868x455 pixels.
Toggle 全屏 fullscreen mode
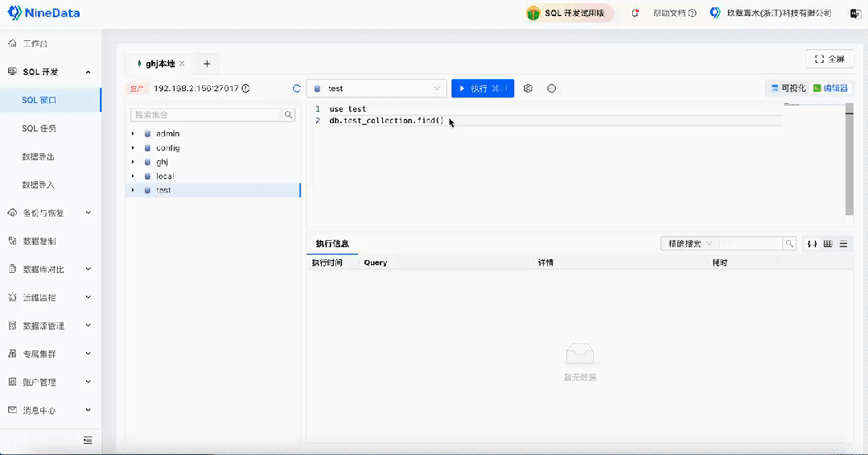click(x=829, y=59)
